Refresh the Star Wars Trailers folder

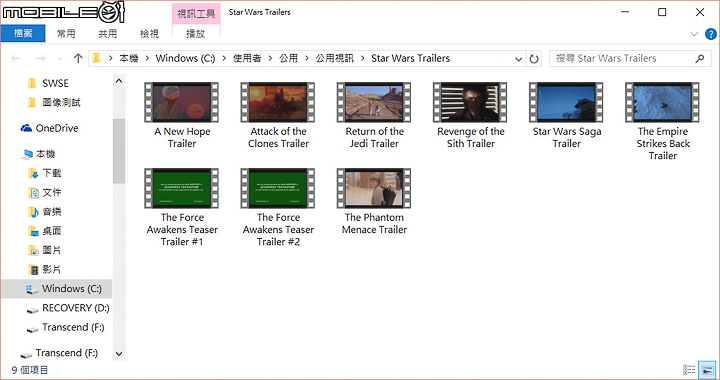point(534,59)
